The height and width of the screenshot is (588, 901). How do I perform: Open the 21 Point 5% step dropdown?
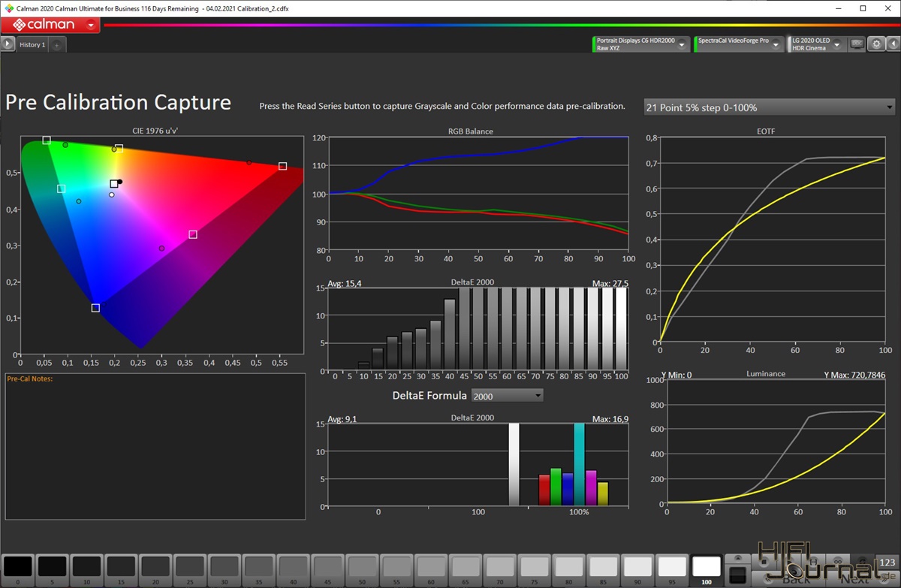coord(770,107)
